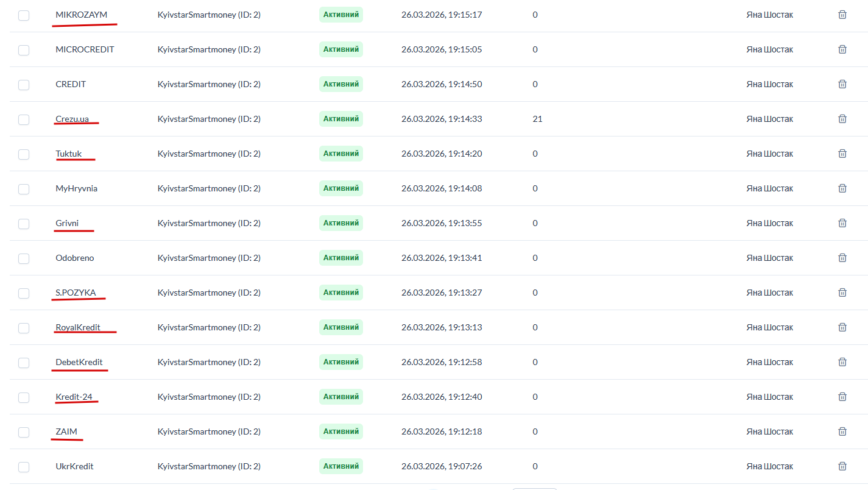This screenshot has height=490, width=868.
Task: Open the RoyalKredit entry
Action: (x=78, y=327)
